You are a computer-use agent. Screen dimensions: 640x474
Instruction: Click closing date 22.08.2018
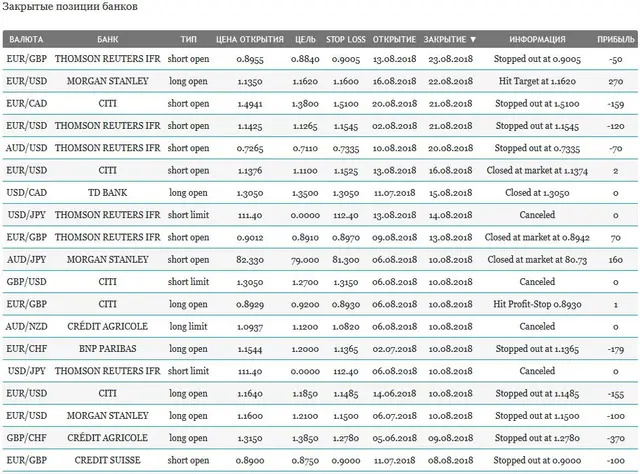[451, 82]
